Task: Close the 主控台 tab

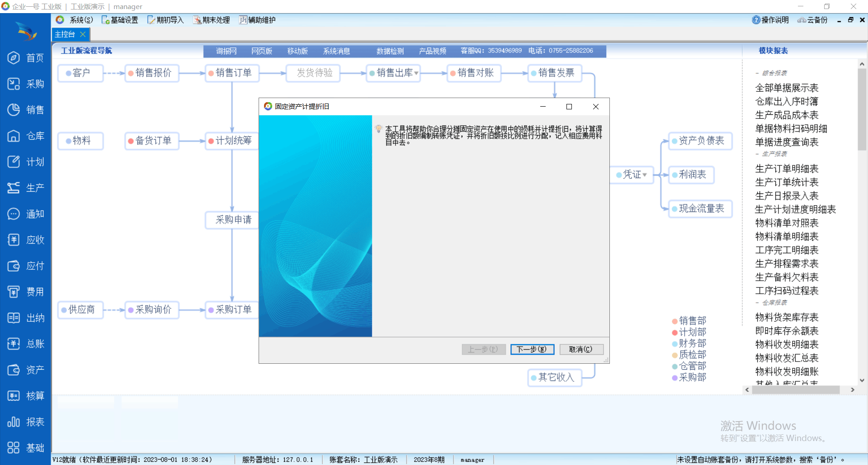Action: pyautogui.click(x=83, y=34)
